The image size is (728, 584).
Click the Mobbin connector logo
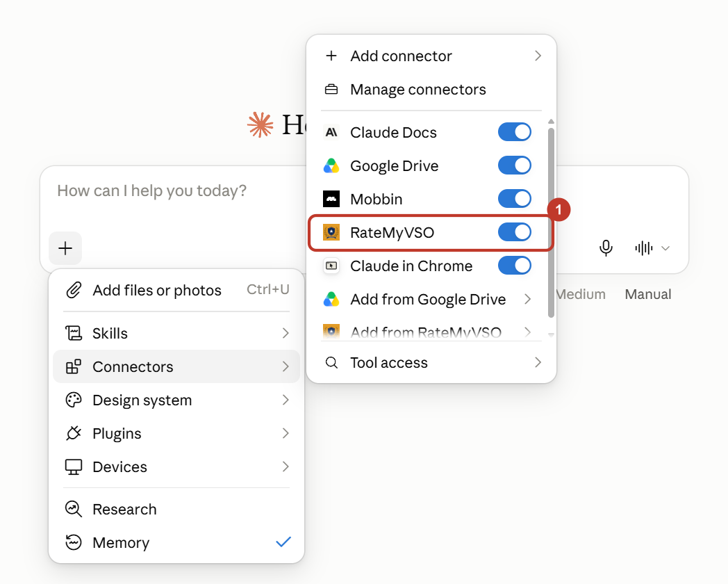[331, 199]
